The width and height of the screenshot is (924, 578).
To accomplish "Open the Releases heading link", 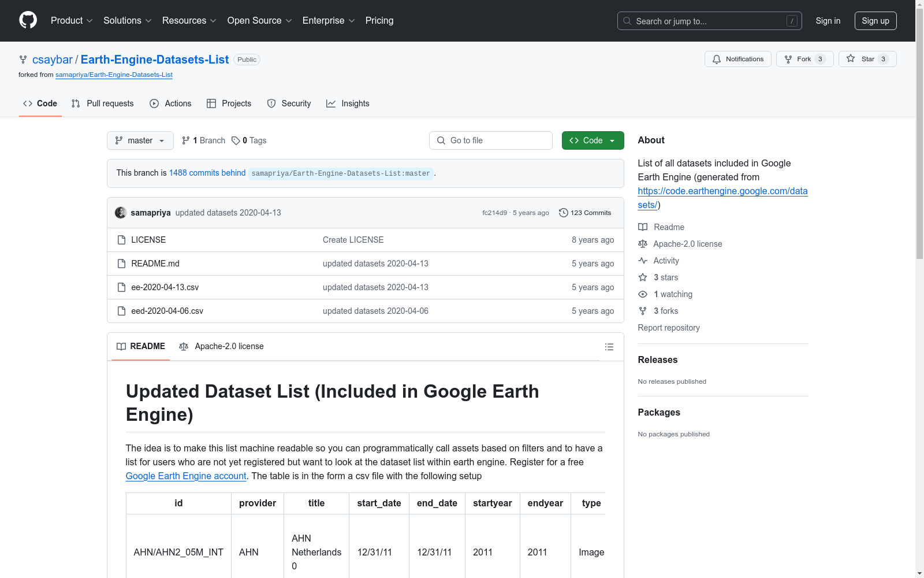I will tap(658, 360).
